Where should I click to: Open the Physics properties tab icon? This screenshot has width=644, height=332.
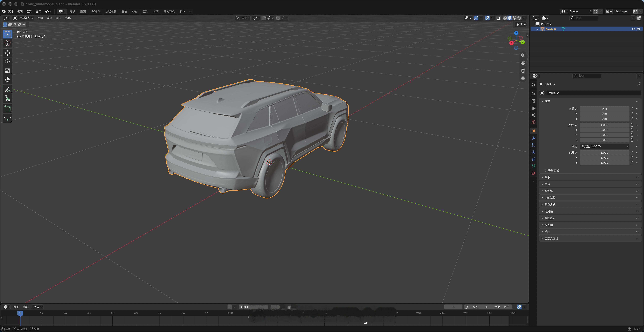click(x=533, y=152)
